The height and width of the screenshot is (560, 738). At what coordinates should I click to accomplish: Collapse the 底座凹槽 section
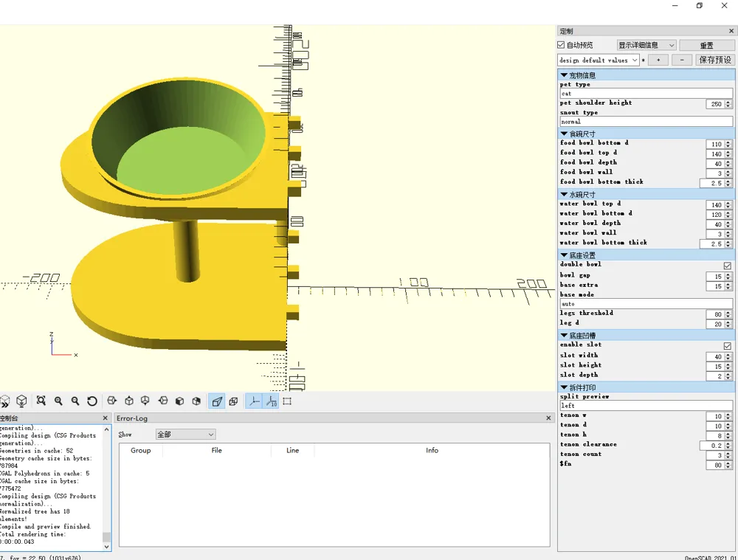click(564, 336)
